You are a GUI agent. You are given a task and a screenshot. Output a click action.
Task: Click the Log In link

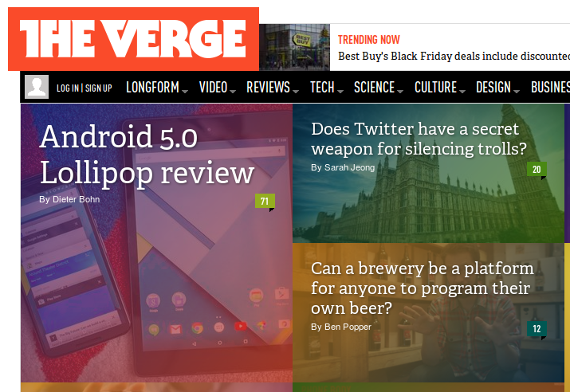tap(68, 88)
